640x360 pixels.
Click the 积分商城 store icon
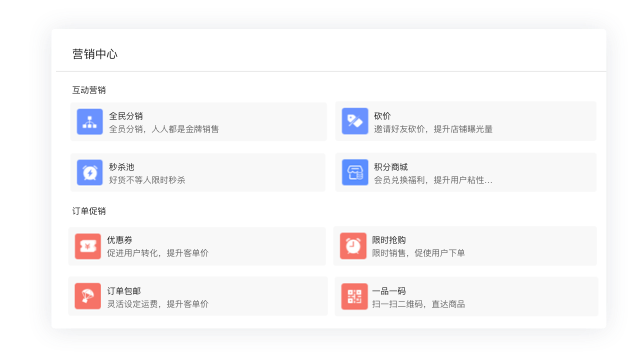click(355, 172)
